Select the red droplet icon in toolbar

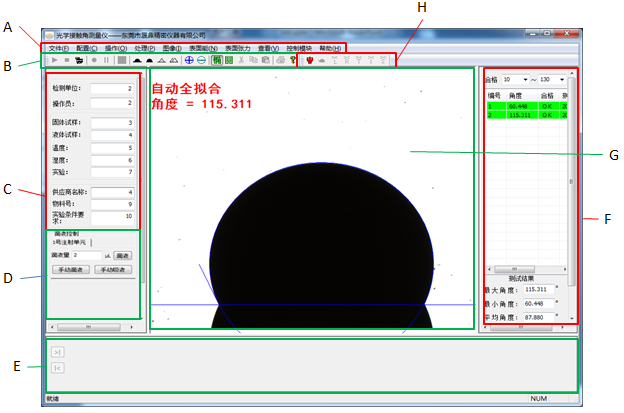308,60
